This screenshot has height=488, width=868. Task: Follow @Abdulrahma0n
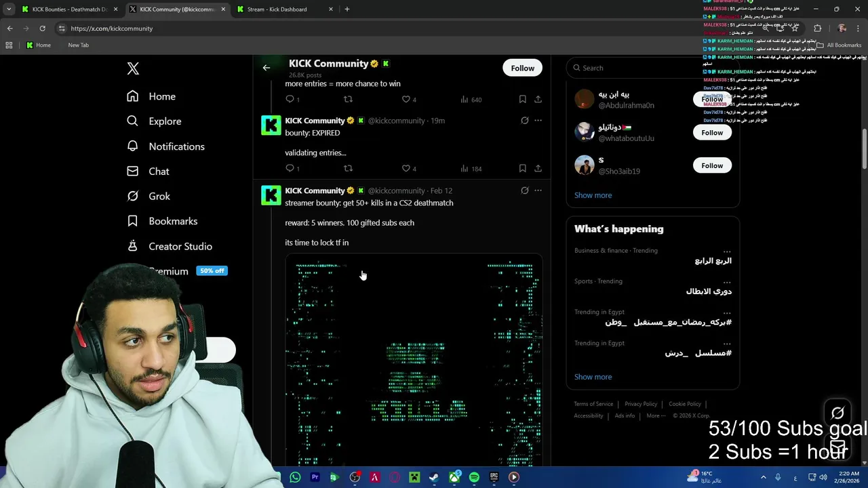712,99
